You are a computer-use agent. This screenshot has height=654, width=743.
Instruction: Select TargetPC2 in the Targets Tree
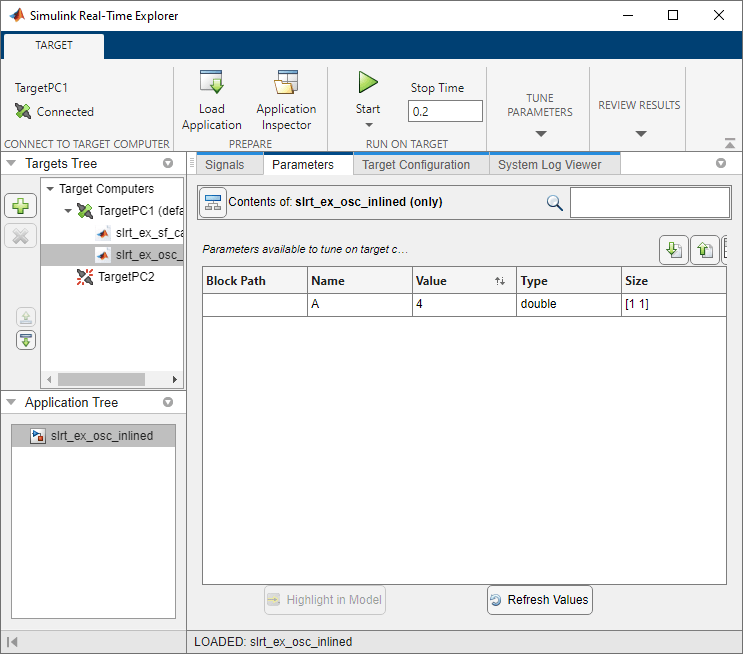[126, 277]
